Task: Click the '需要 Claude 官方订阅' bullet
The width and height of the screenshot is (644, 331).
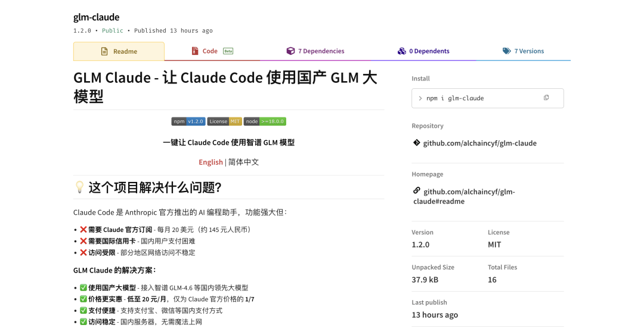Action: 165,230
